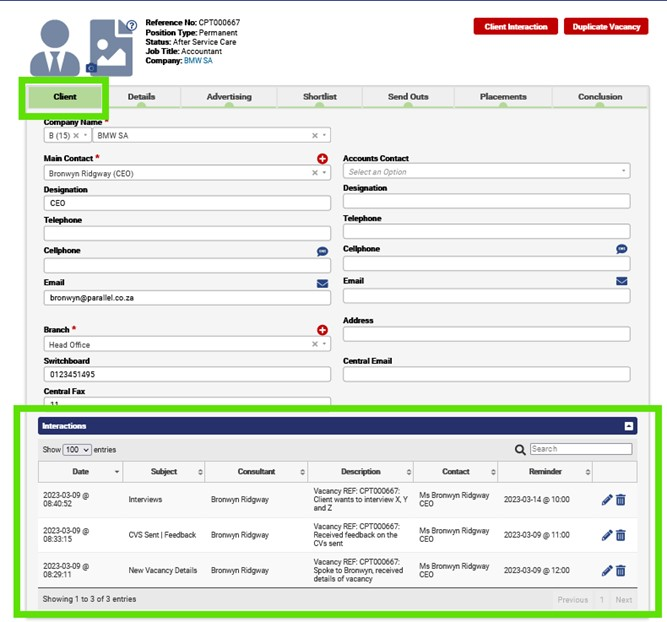The image size is (667, 622).
Task: Open the Main Contact dropdown
Action: point(324,173)
